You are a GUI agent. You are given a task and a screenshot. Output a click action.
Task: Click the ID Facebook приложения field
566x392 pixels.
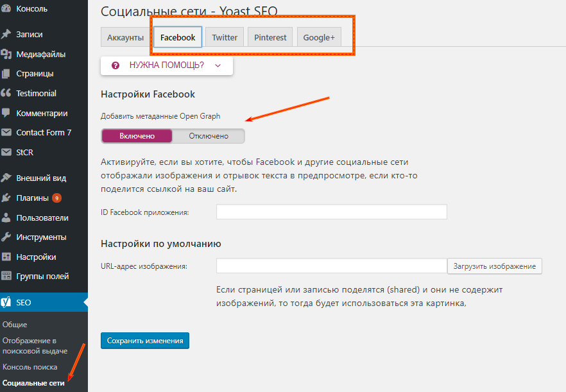tap(332, 212)
